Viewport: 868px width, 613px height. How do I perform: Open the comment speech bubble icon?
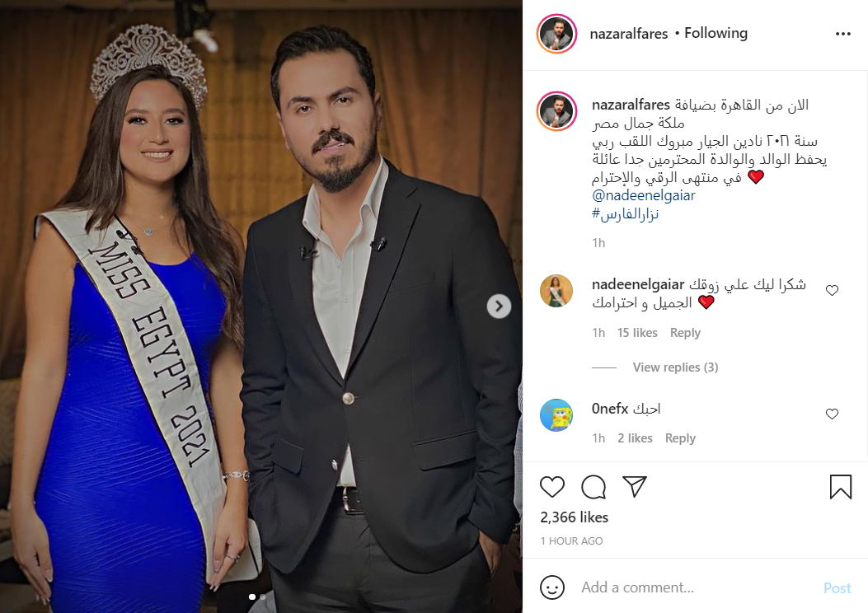coord(594,487)
